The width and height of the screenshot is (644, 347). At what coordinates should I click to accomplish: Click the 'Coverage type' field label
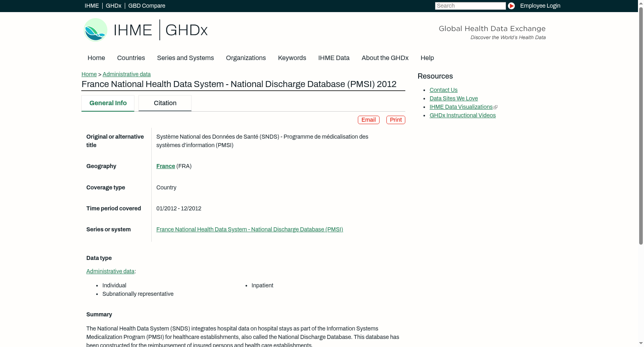(106, 187)
